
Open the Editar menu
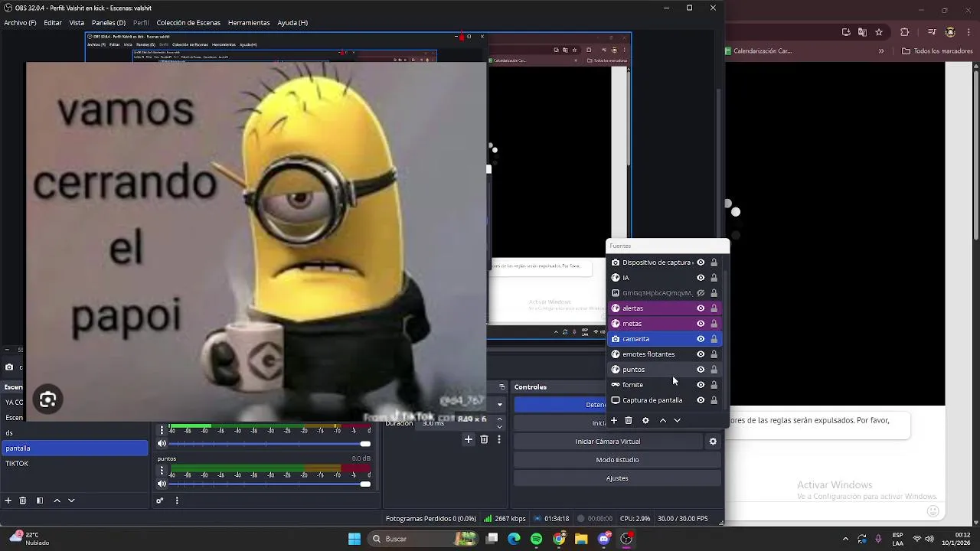[53, 23]
